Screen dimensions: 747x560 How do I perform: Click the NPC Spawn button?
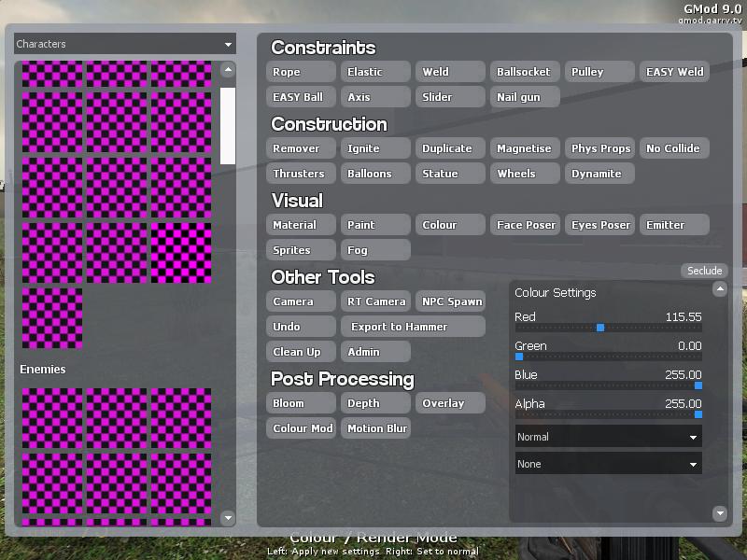(450, 301)
